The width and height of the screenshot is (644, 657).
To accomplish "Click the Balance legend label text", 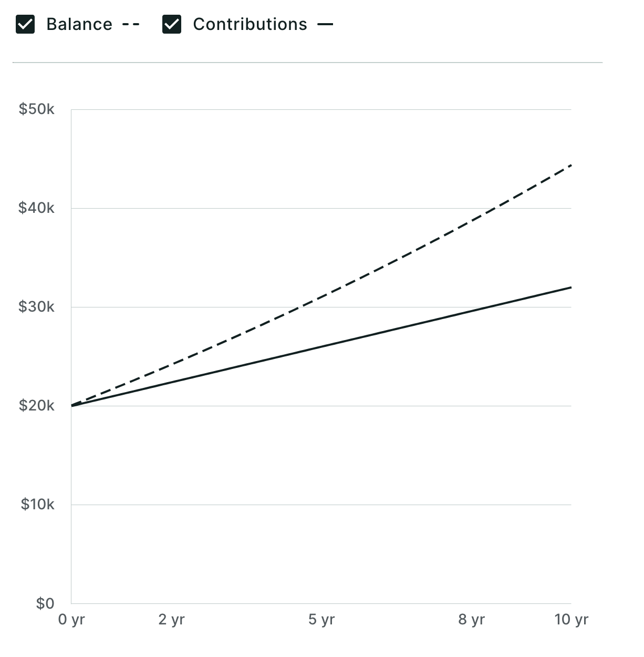I will (79, 25).
